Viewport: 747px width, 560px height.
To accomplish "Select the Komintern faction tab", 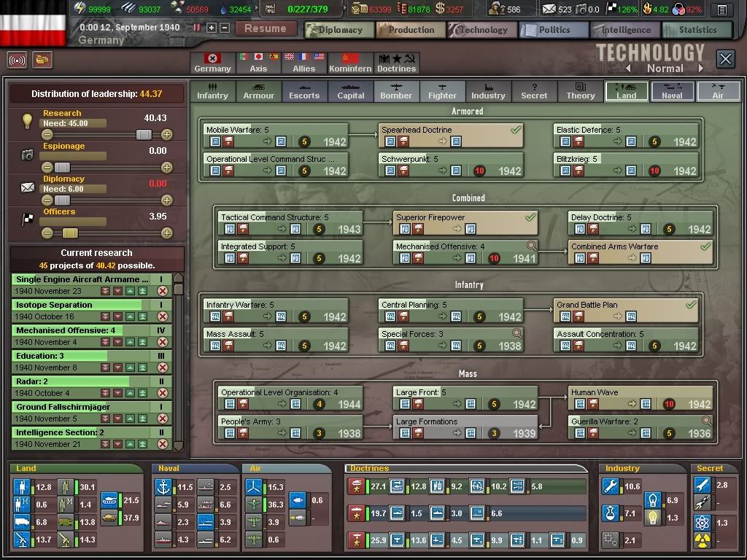I will pos(350,63).
